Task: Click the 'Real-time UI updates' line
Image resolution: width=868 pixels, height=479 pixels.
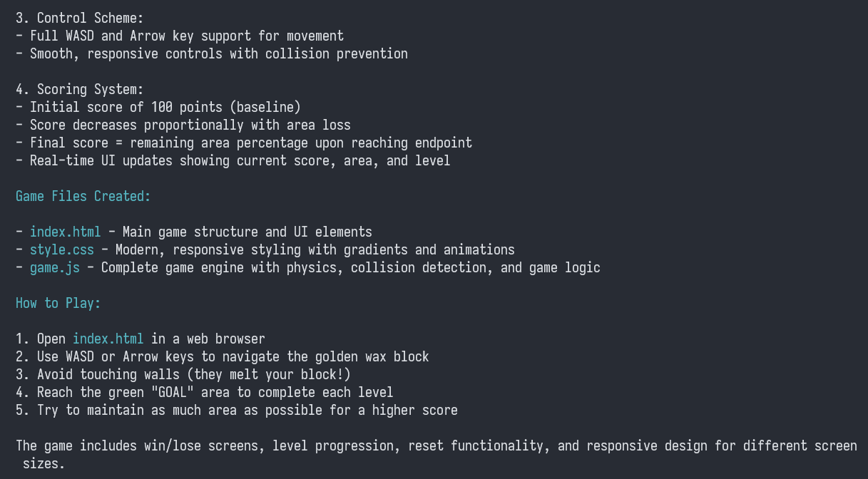Action: (x=233, y=160)
